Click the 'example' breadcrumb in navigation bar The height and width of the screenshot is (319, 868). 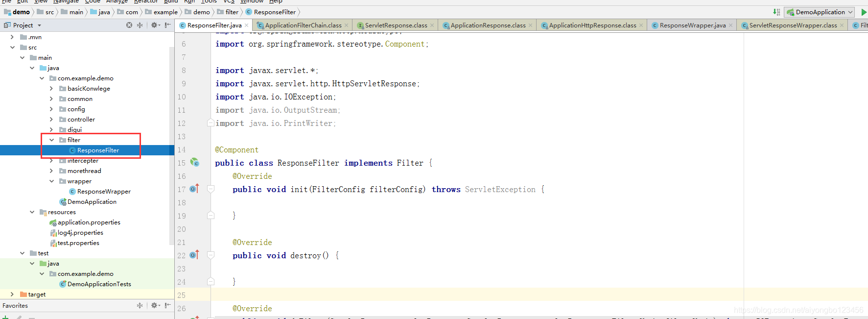click(161, 12)
